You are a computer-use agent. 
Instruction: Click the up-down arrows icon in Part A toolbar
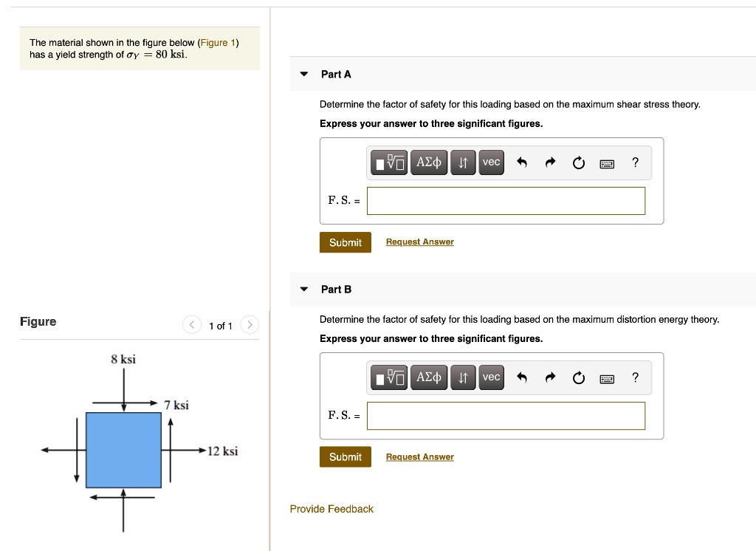click(x=462, y=162)
